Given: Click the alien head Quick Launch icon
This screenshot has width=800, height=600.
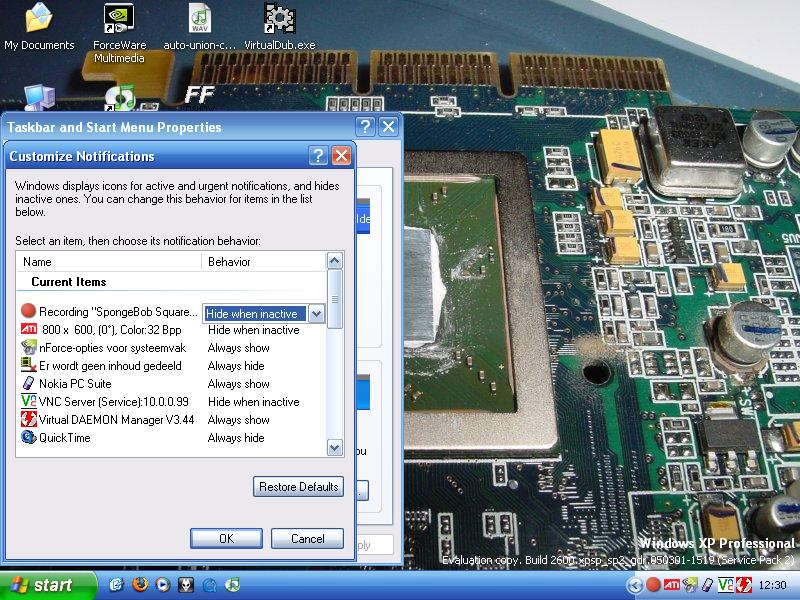Looking at the screenshot, I should 186,585.
